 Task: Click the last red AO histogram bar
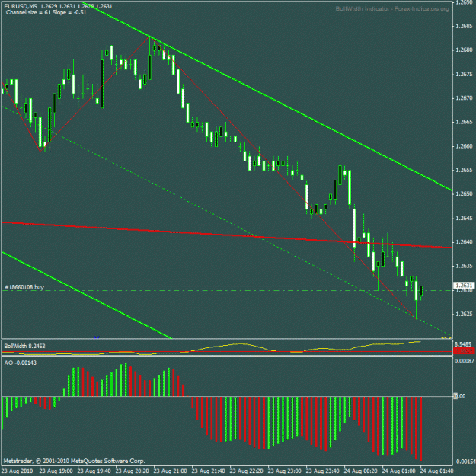click(421, 428)
